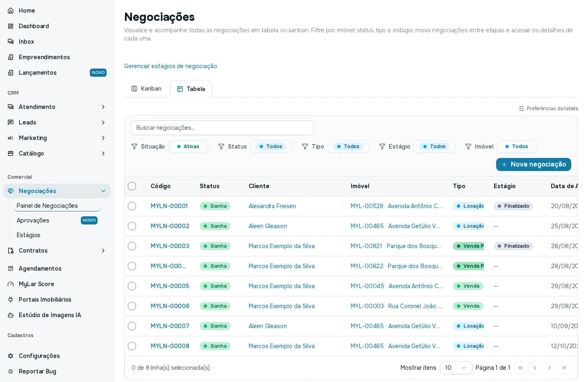Select the Empreendimentos building icon
The height and width of the screenshot is (382, 588).
(x=11, y=57)
